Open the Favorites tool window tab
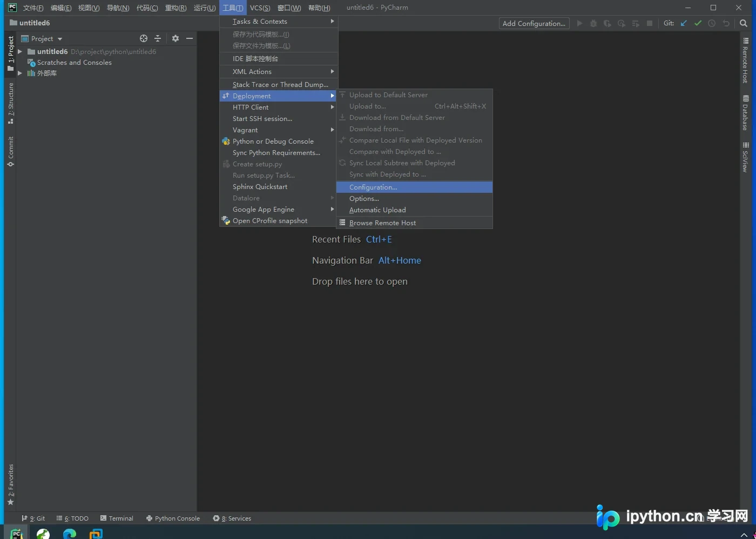The width and height of the screenshot is (756, 539). [10, 484]
